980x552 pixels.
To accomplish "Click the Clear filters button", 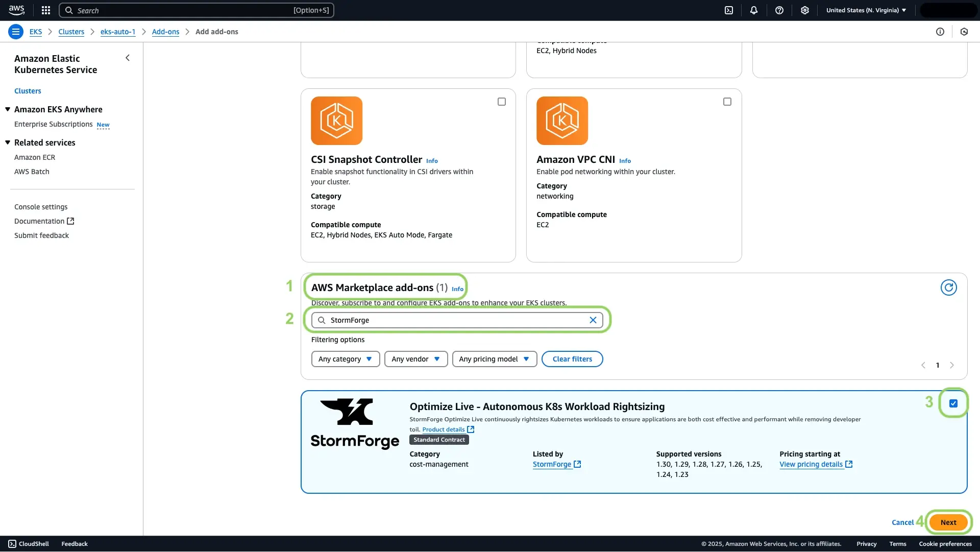I will point(572,358).
